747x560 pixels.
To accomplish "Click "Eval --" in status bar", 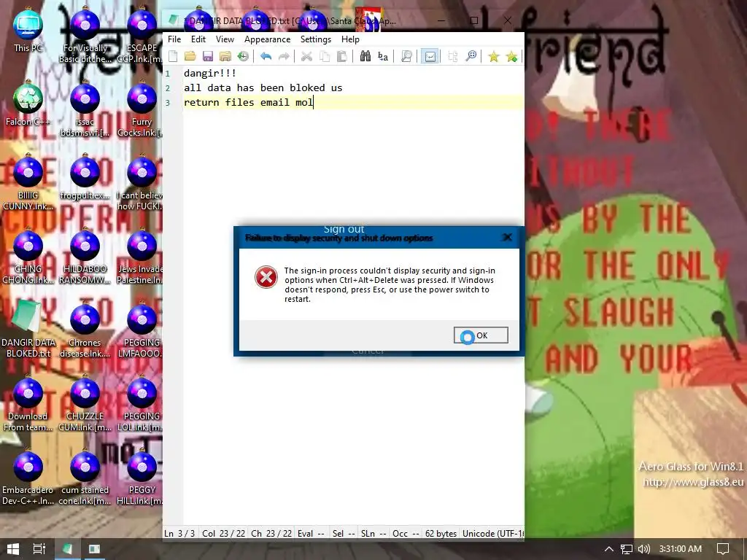I will coord(311,533).
